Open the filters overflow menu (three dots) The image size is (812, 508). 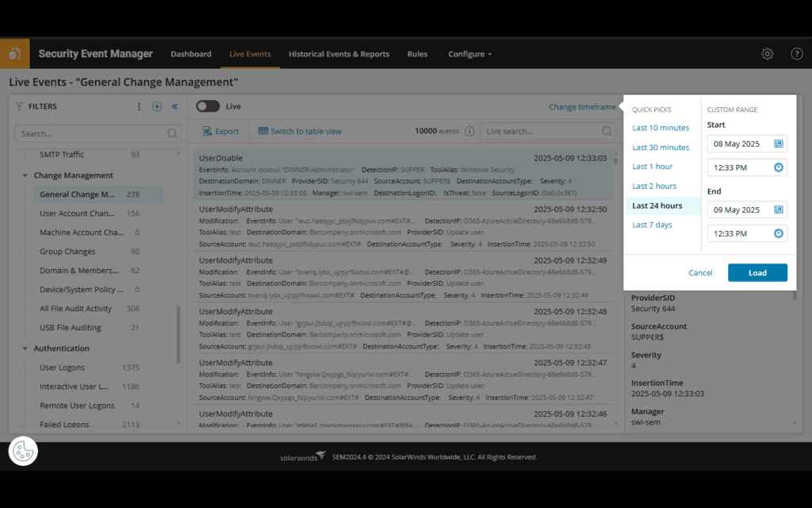click(x=139, y=106)
